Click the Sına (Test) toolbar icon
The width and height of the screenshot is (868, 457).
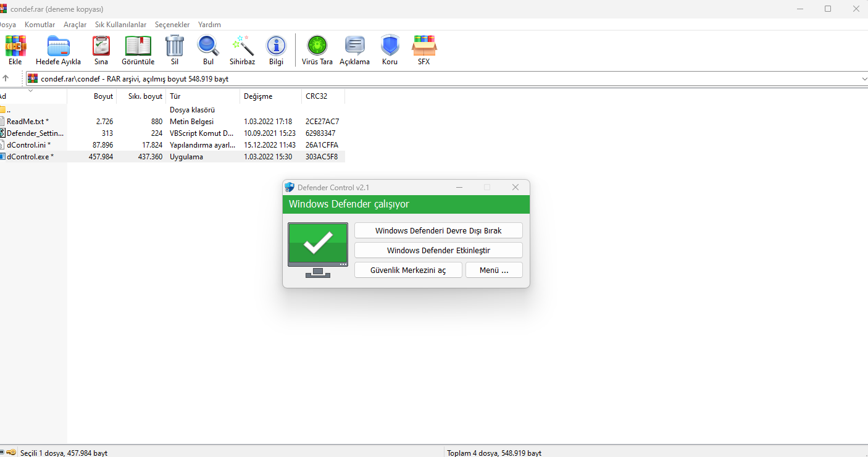click(101, 46)
